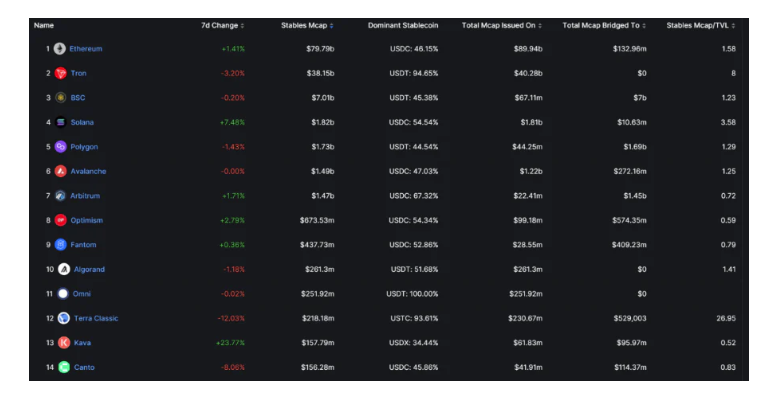The height and width of the screenshot is (403, 771).
Task: Click the Algorand chain logo icon
Action: pos(64,269)
